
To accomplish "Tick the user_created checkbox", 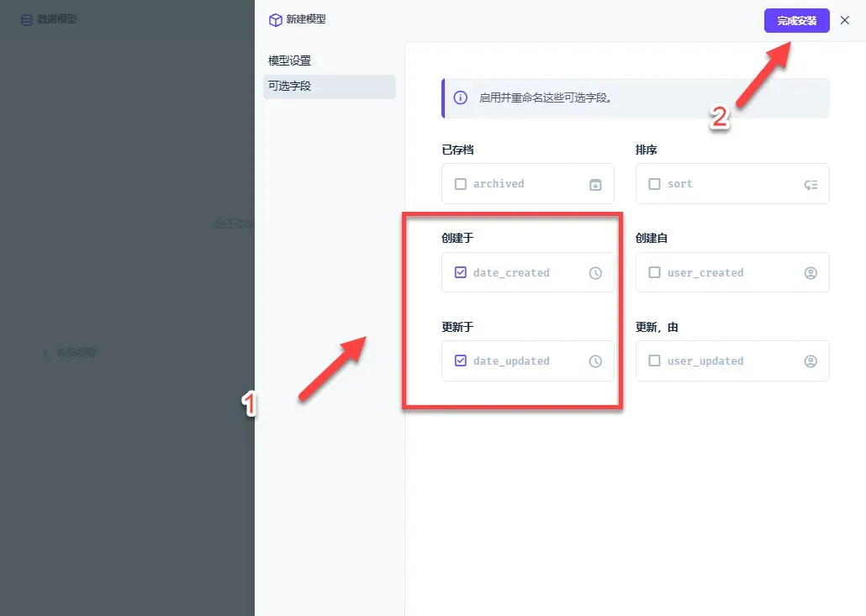I will click(x=654, y=272).
